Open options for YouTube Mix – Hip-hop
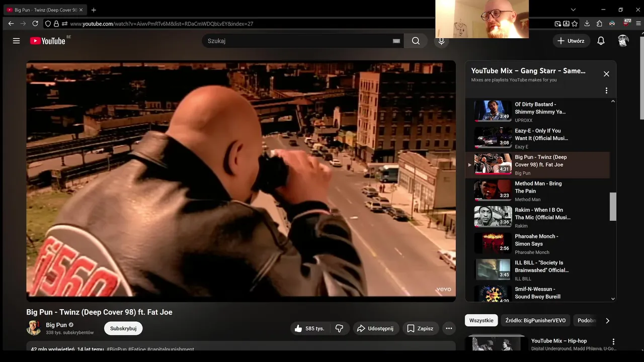 (x=613, y=341)
